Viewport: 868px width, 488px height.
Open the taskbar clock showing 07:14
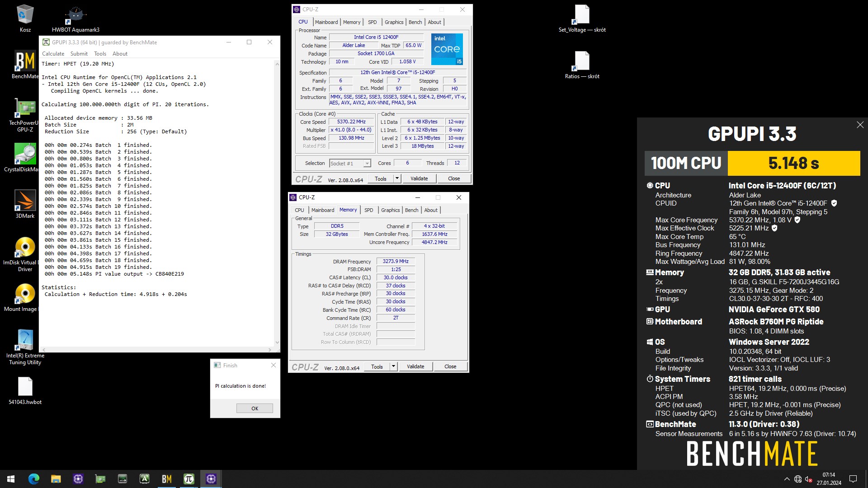point(829,479)
